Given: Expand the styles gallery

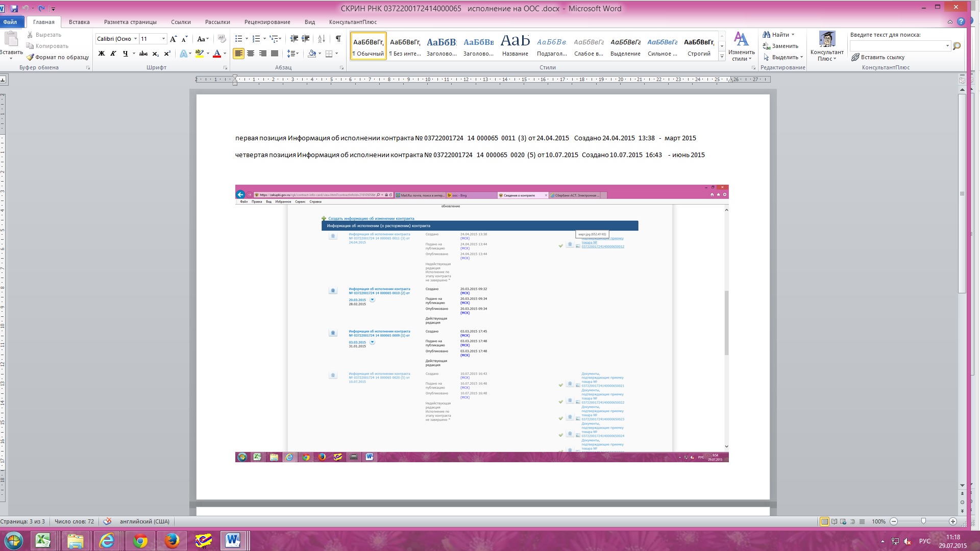Looking at the screenshot, I should (x=722, y=57).
